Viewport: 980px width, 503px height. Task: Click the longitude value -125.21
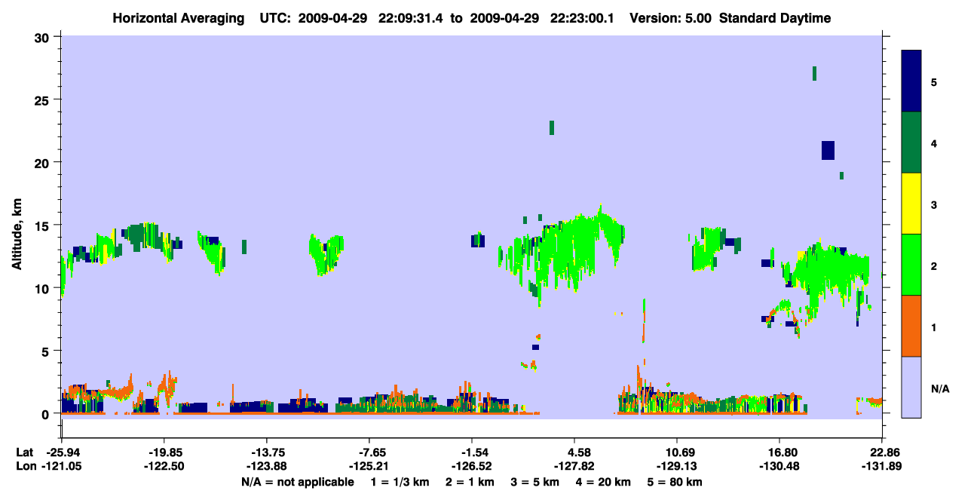[369, 466]
